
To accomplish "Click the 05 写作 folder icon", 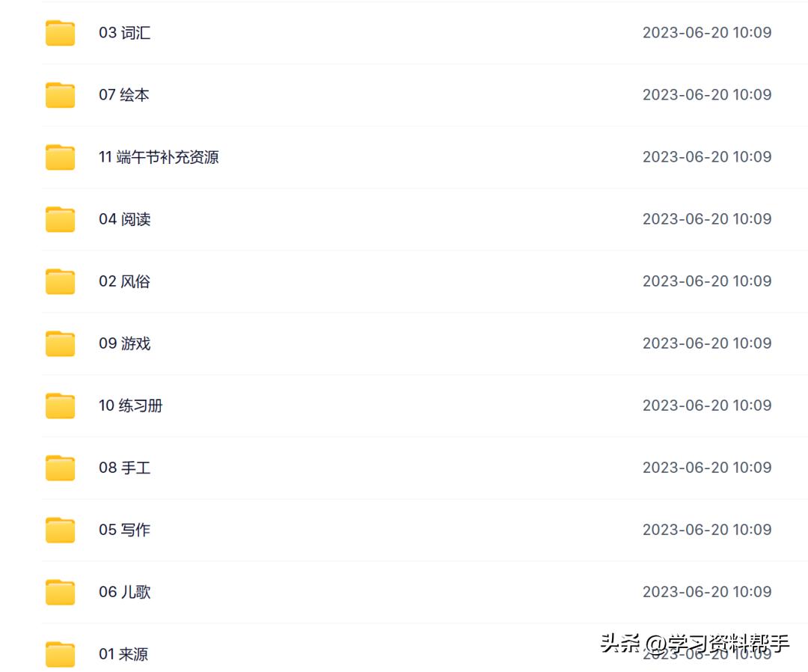I will [61, 531].
